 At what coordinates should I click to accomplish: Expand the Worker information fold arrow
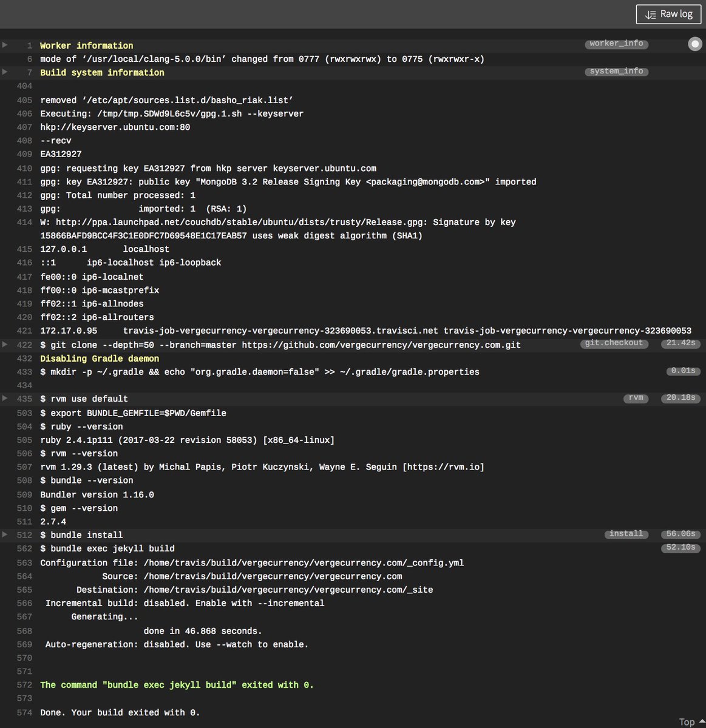tap(5, 45)
